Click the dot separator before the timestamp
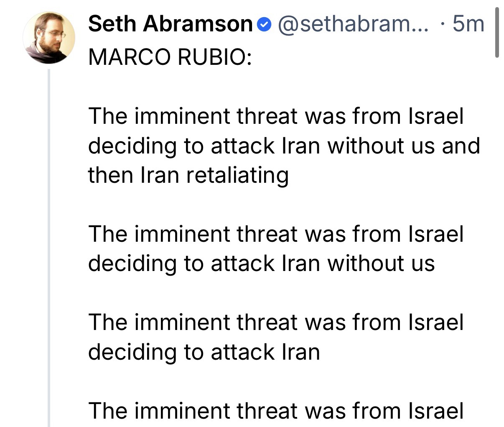This screenshot has height=427, width=504. tap(442, 24)
